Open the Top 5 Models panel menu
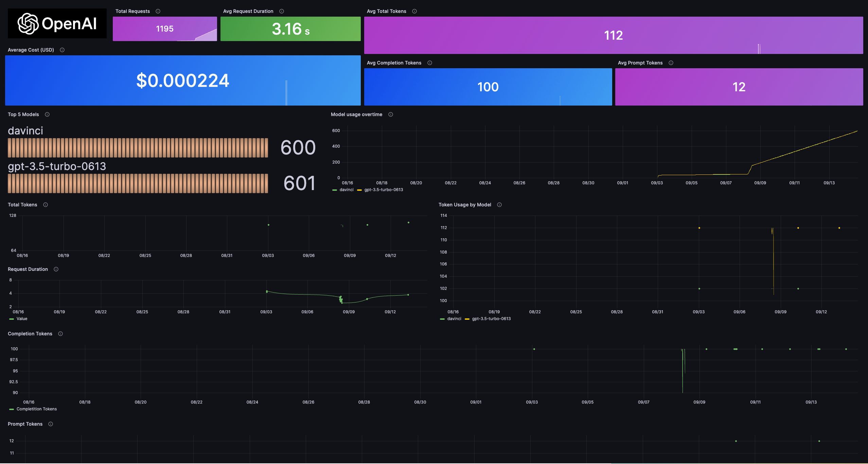 (x=23, y=114)
